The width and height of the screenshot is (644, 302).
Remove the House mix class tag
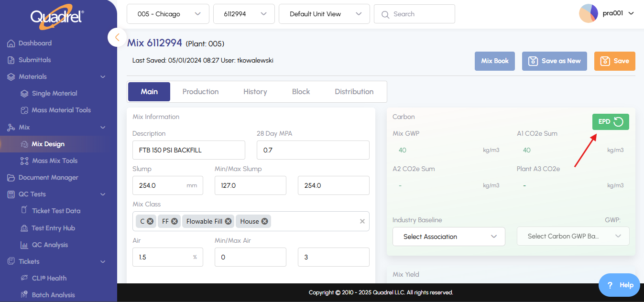click(x=264, y=221)
